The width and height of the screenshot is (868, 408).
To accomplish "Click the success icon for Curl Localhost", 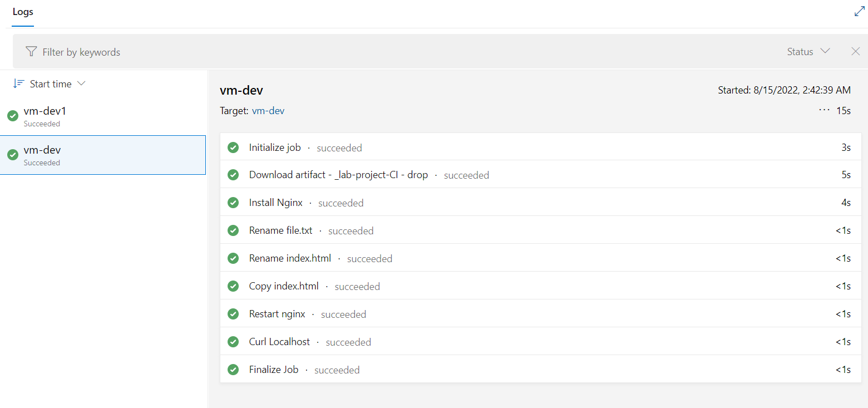I will [233, 342].
